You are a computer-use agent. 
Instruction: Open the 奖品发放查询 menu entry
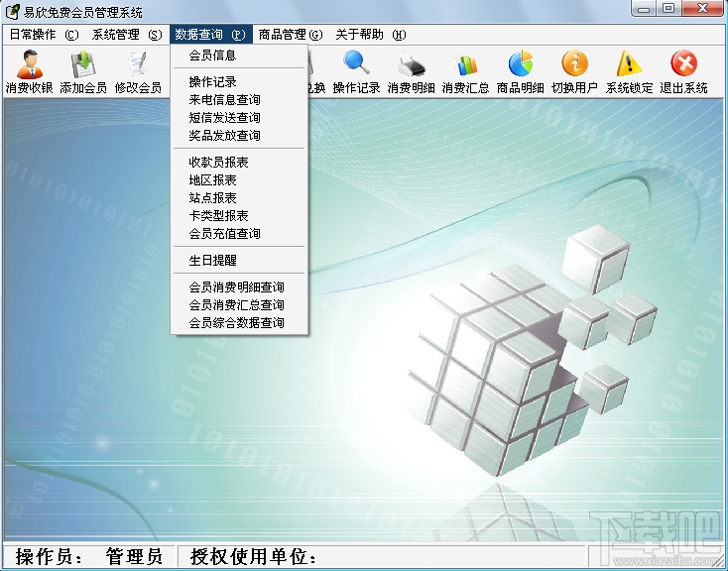pyautogui.click(x=239, y=135)
